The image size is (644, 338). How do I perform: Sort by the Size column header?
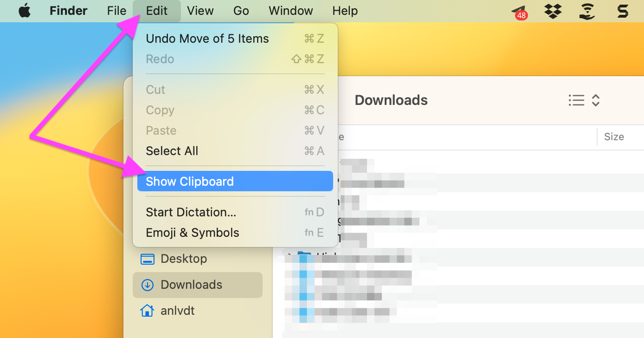614,137
